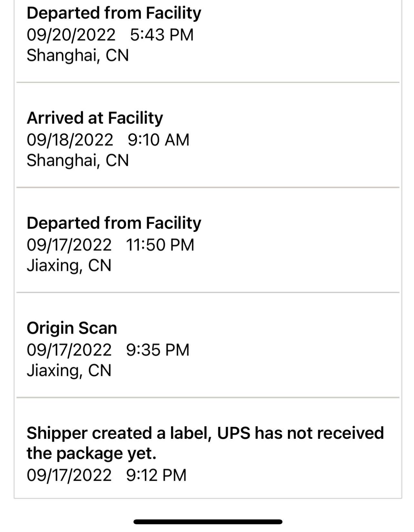Tap the 9:10 AM timestamp
The width and height of the screenshot is (414, 532).
pyautogui.click(x=158, y=140)
